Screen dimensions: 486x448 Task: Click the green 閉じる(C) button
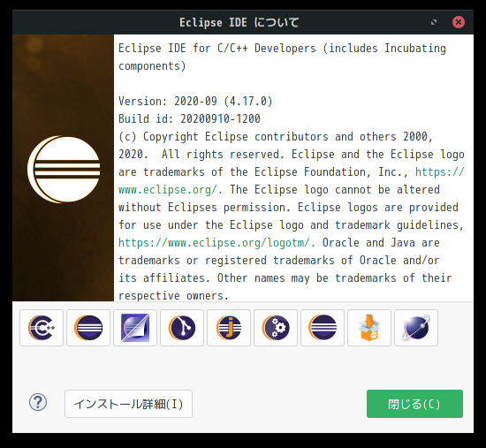coord(414,404)
